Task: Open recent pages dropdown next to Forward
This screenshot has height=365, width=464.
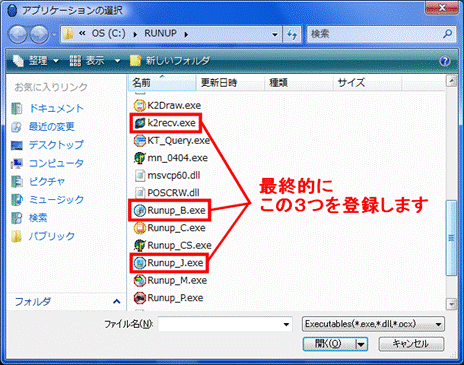Action: pos(54,34)
